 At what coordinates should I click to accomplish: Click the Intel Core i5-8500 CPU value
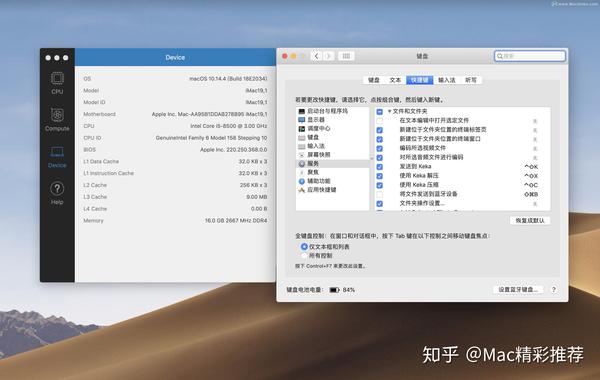click(x=229, y=126)
